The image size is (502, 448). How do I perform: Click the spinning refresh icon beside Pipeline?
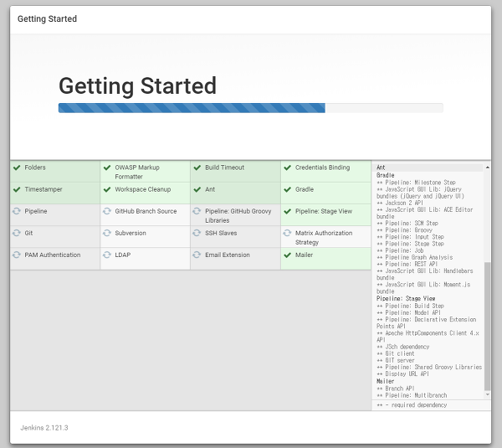[x=17, y=211]
